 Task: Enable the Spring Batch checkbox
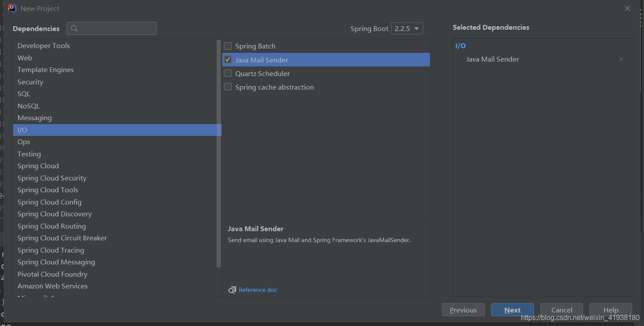click(228, 46)
